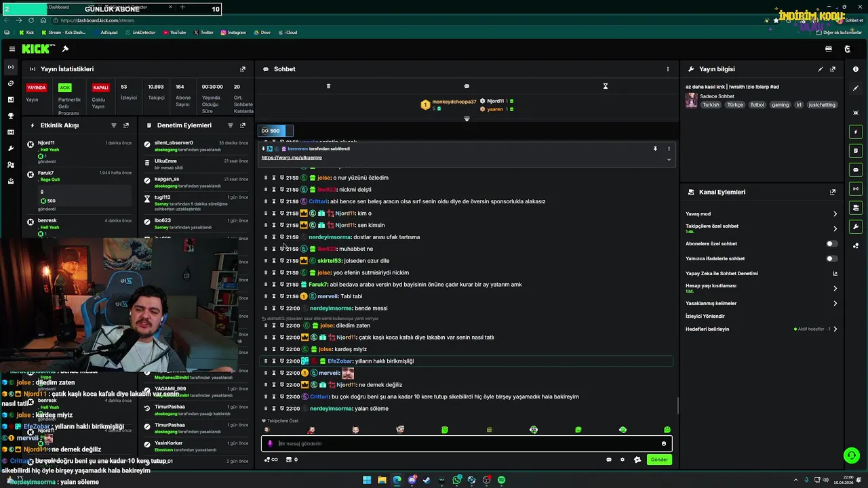868x488 pixels.
Task: Unpin the pinned chat message
Action: pos(655,148)
